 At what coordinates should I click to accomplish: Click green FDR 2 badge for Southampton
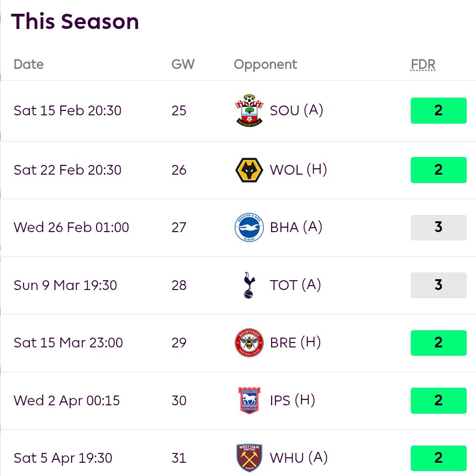438,110
